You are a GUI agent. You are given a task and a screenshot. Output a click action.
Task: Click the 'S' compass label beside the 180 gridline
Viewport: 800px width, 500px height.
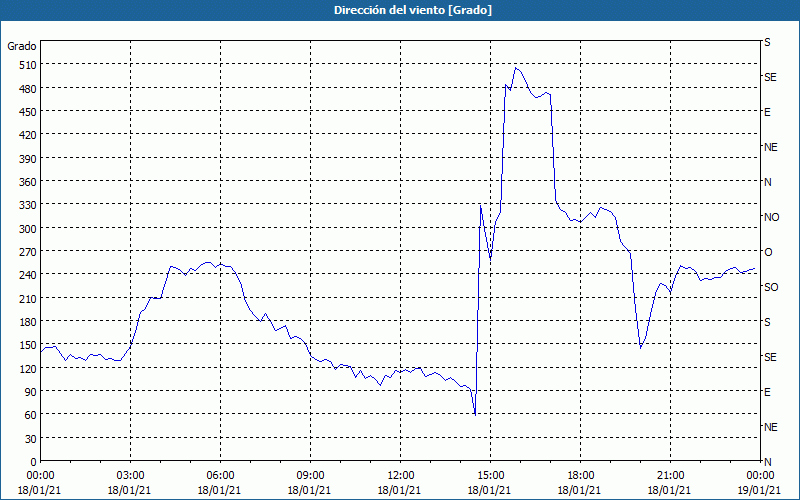click(x=767, y=322)
